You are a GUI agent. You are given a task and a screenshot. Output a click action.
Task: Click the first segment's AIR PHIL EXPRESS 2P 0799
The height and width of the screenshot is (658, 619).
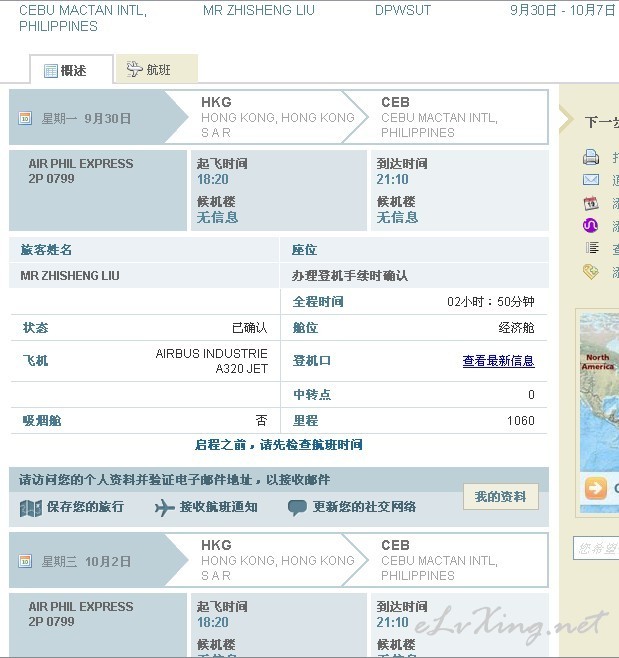81,171
